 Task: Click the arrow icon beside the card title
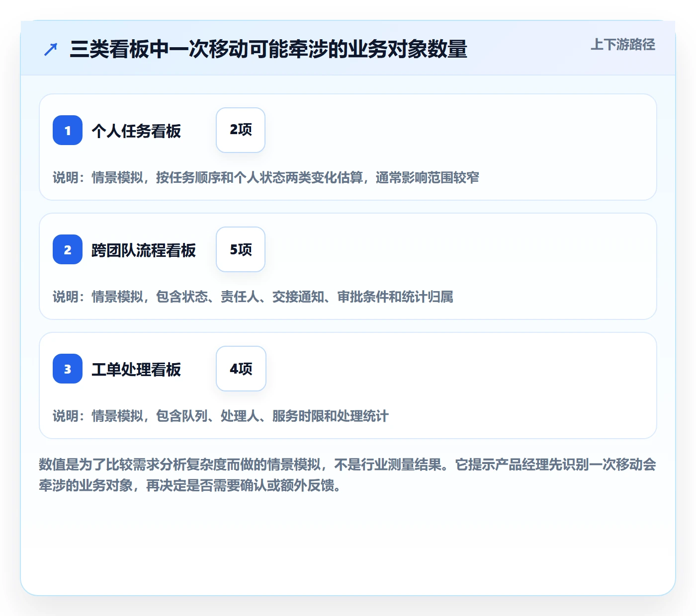tap(51, 49)
